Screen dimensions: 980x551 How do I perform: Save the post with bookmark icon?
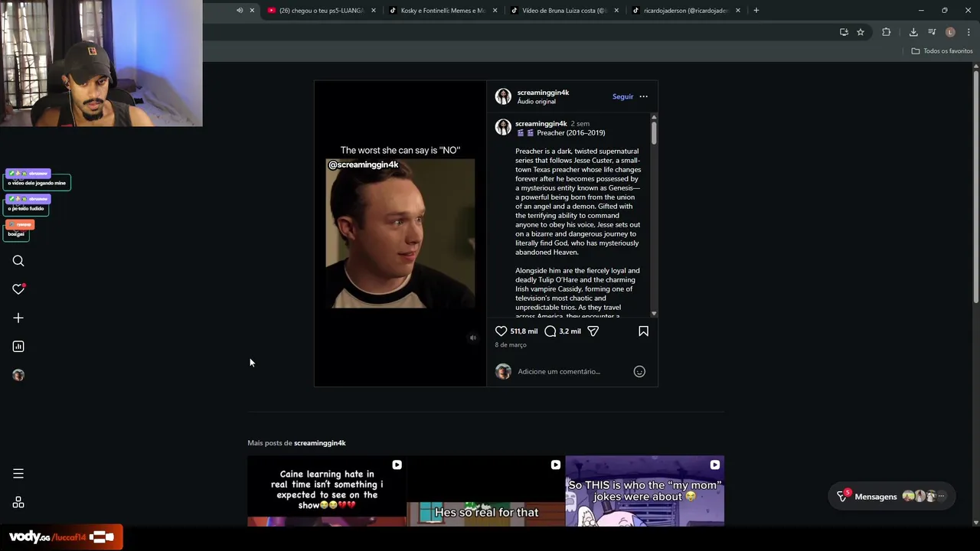click(x=643, y=331)
